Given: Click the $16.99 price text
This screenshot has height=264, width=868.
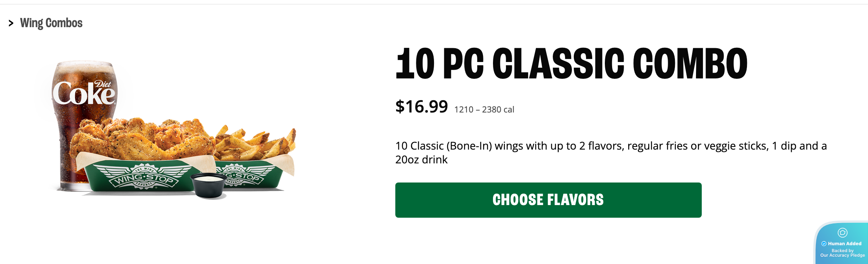Looking at the screenshot, I should point(421,107).
